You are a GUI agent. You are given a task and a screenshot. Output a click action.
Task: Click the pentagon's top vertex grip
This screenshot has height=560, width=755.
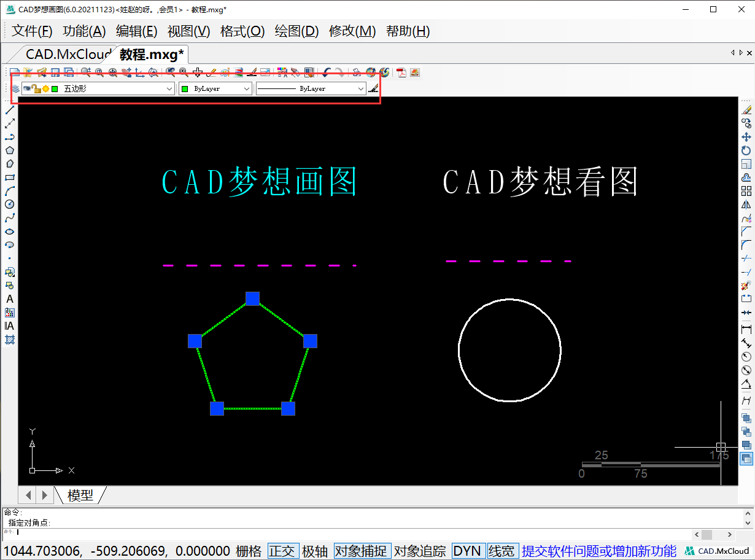pyautogui.click(x=252, y=298)
